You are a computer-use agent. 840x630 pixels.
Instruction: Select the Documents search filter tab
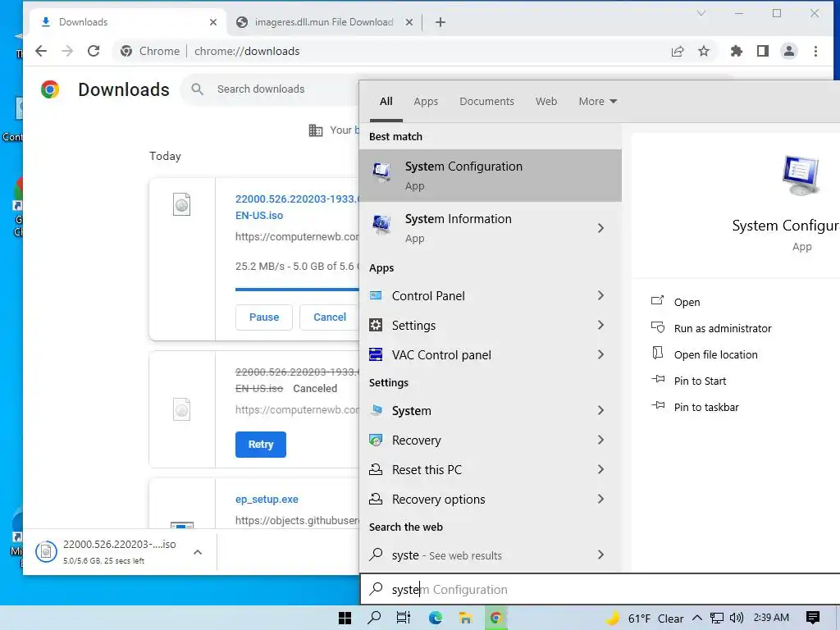tap(486, 101)
